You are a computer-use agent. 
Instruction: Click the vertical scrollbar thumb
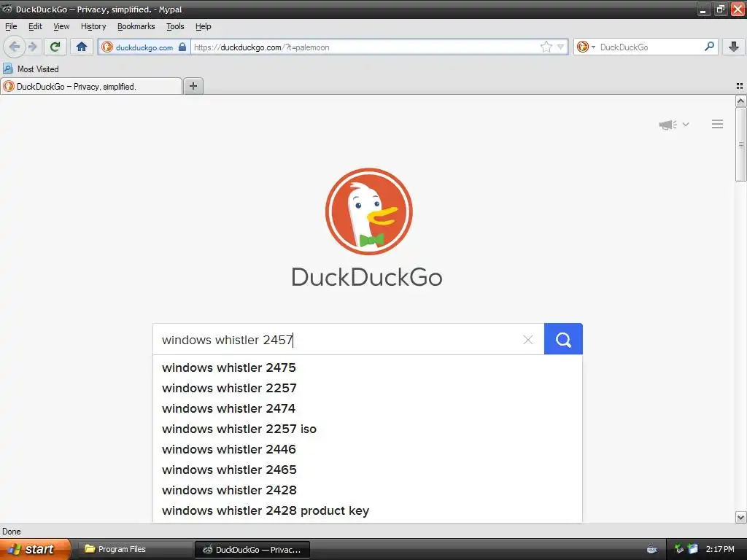tap(740, 144)
